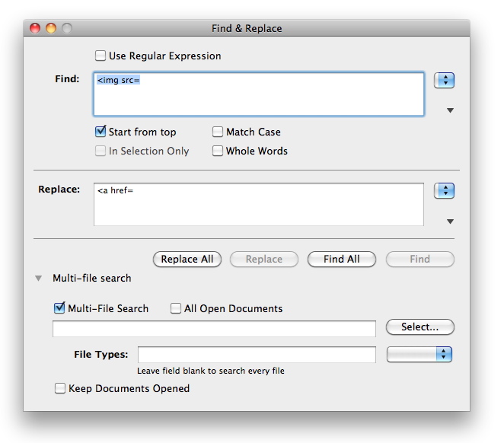Click the down arrow below Find field

pos(450,110)
